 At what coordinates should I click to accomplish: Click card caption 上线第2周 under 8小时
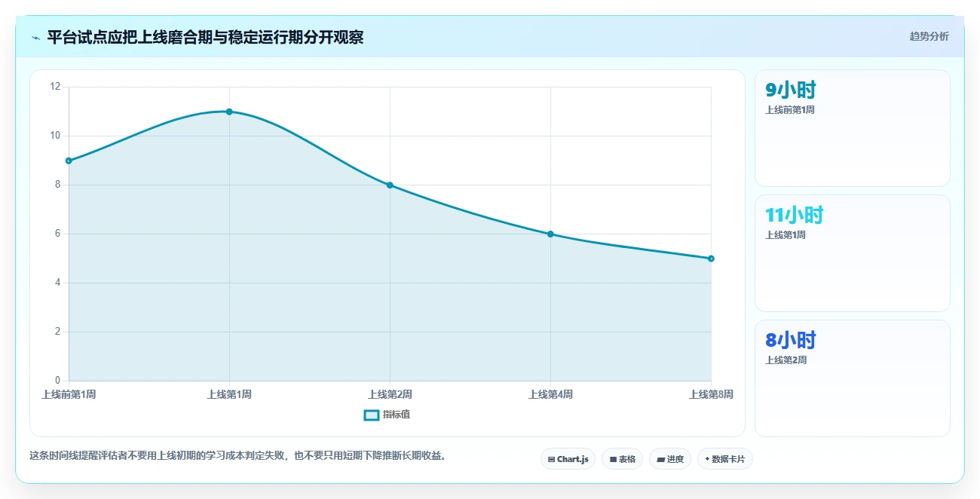pyautogui.click(x=786, y=360)
